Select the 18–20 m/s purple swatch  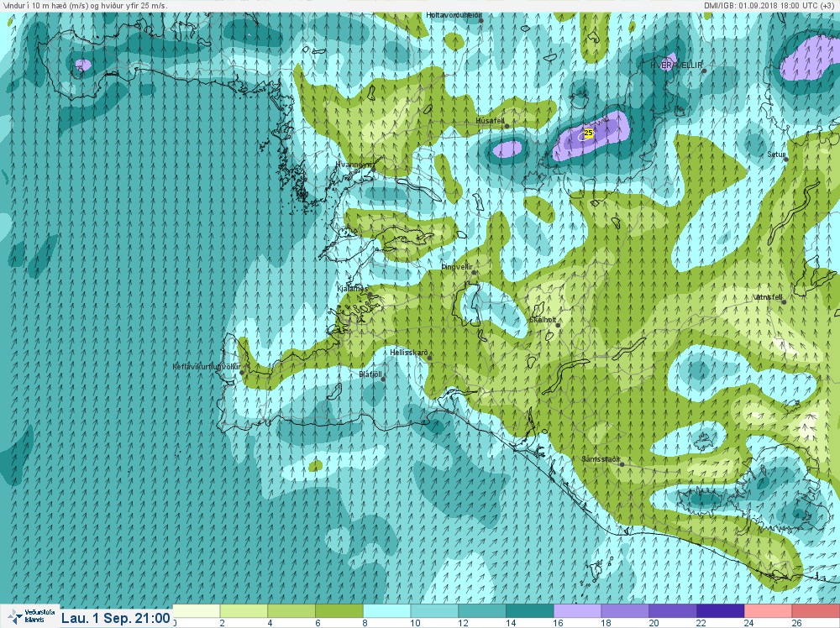pos(625,611)
